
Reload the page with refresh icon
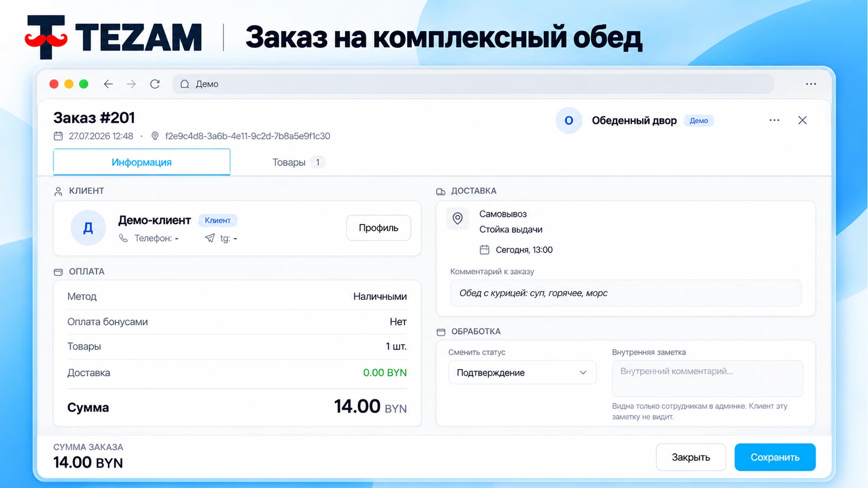pos(155,84)
